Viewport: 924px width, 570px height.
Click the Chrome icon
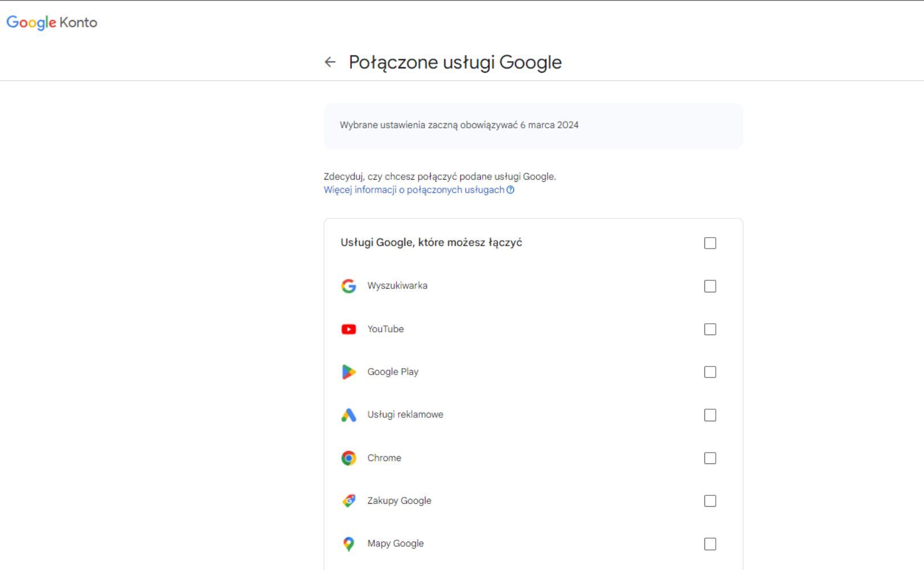pos(348,458)
